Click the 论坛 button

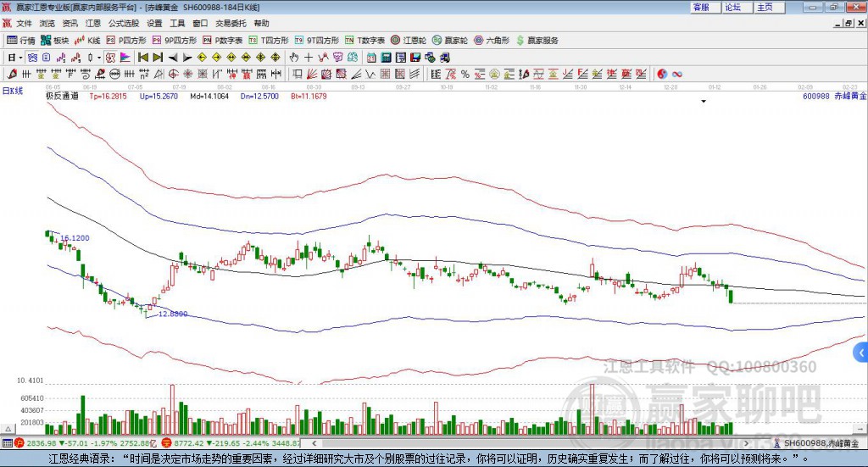[737, 7]
